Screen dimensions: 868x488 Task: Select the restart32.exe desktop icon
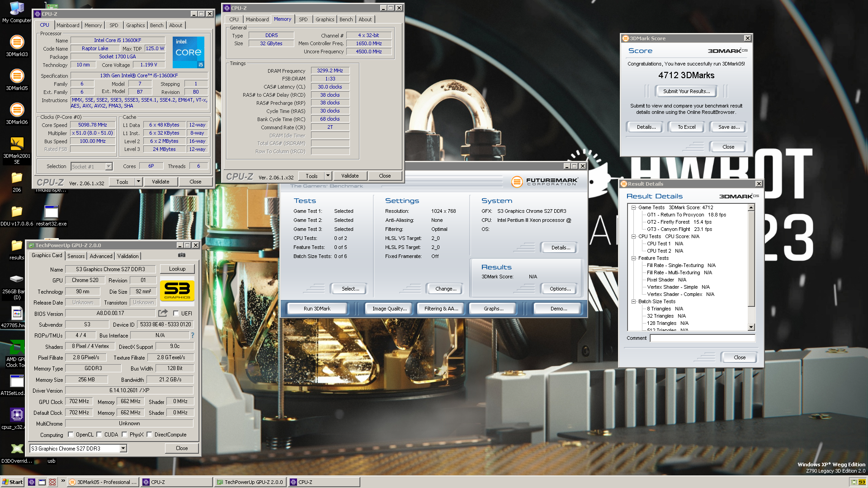coord(52,216)
